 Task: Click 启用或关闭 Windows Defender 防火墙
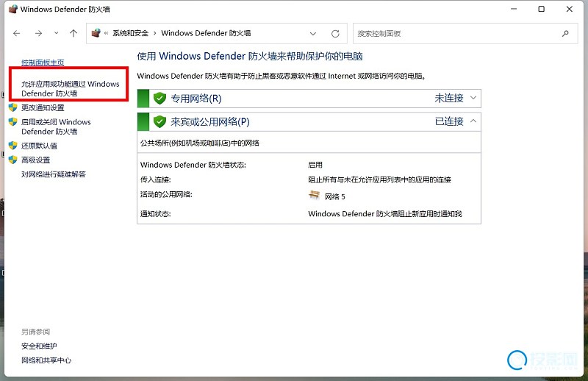click(56, 127)
